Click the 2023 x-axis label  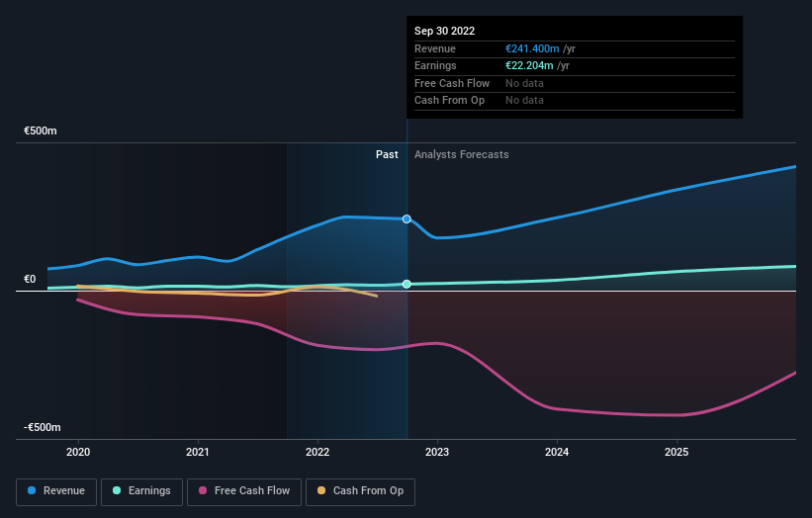pyautogui.click(x=437, y=452)
